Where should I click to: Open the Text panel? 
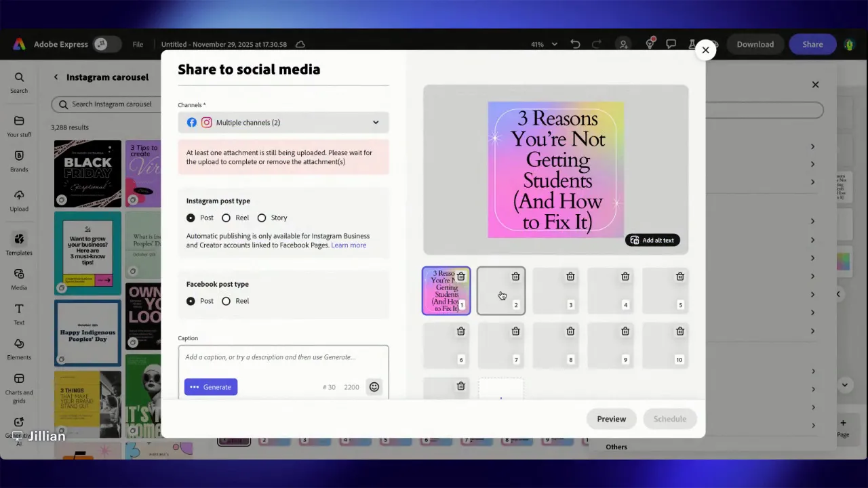pos(18,314)
